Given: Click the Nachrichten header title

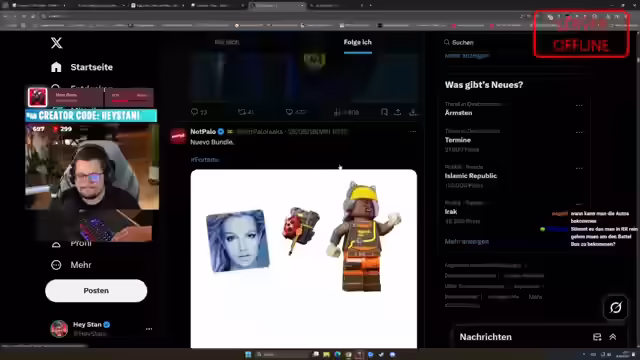Looking at the screenshot, I should [485, 337].
